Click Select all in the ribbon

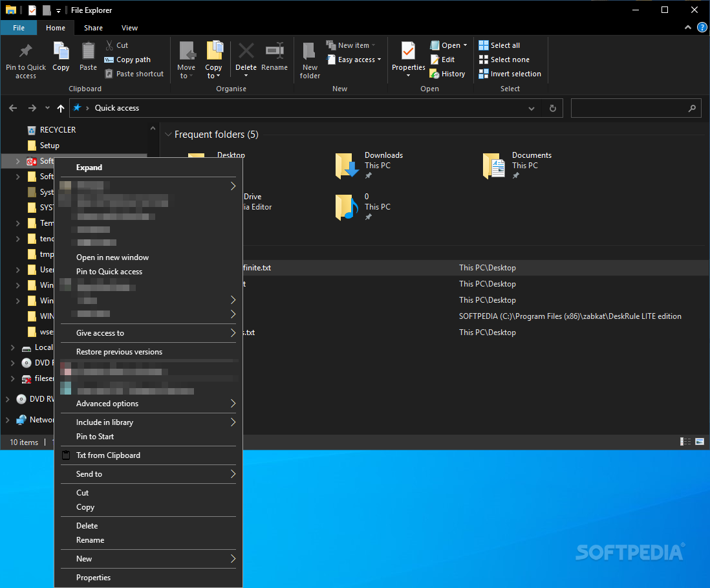tap(499, 45)
